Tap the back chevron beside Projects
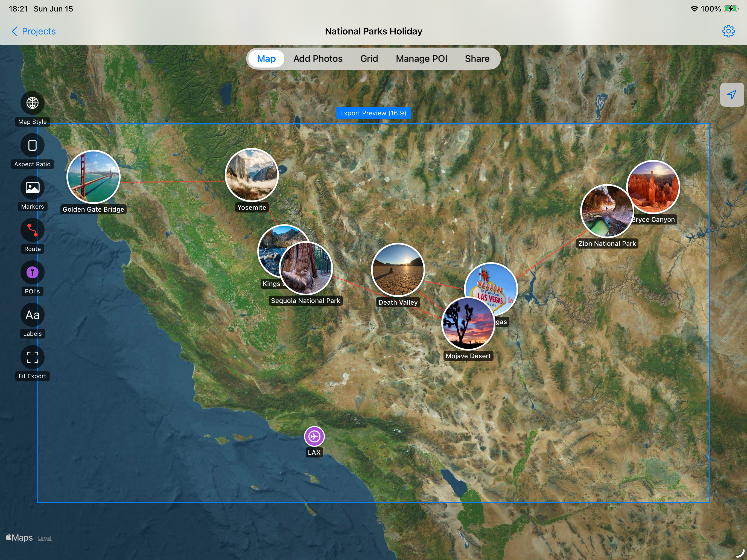This screenshot has height=560, width=747. (14, 31)
